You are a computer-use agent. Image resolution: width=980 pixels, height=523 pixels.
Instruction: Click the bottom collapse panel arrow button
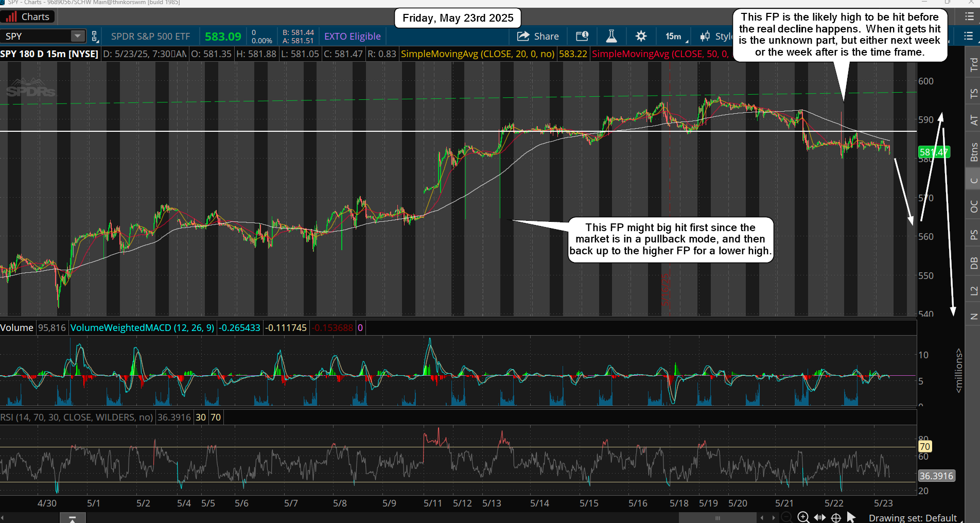click(x=73, y=518)
